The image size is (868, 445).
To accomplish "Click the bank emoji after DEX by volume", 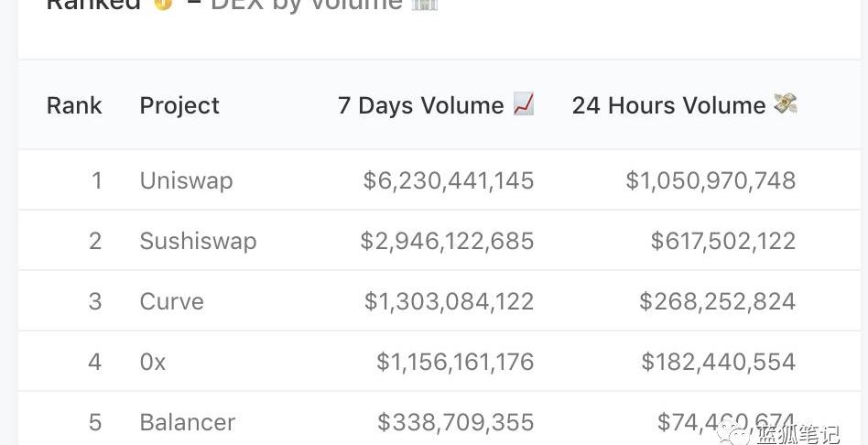I will pos(425,5).
